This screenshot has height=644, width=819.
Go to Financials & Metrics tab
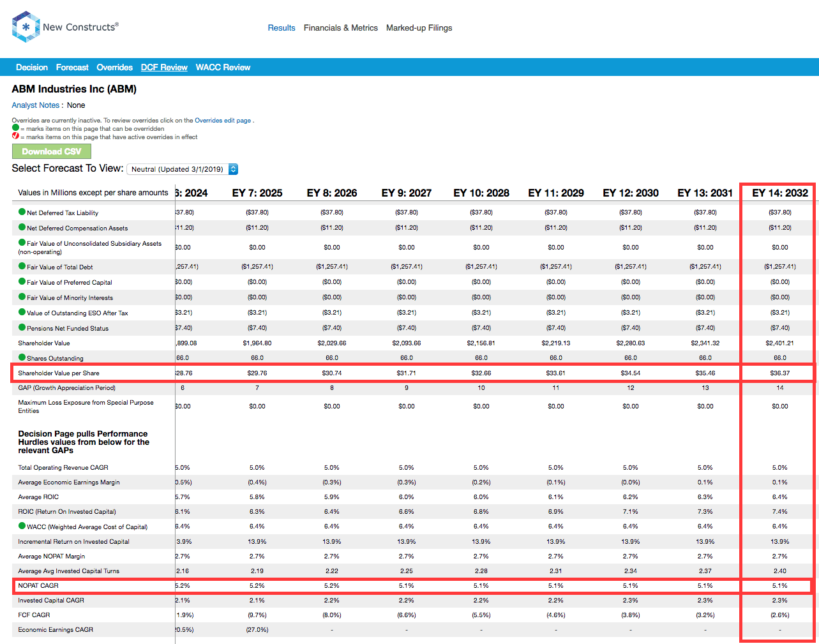341,28
